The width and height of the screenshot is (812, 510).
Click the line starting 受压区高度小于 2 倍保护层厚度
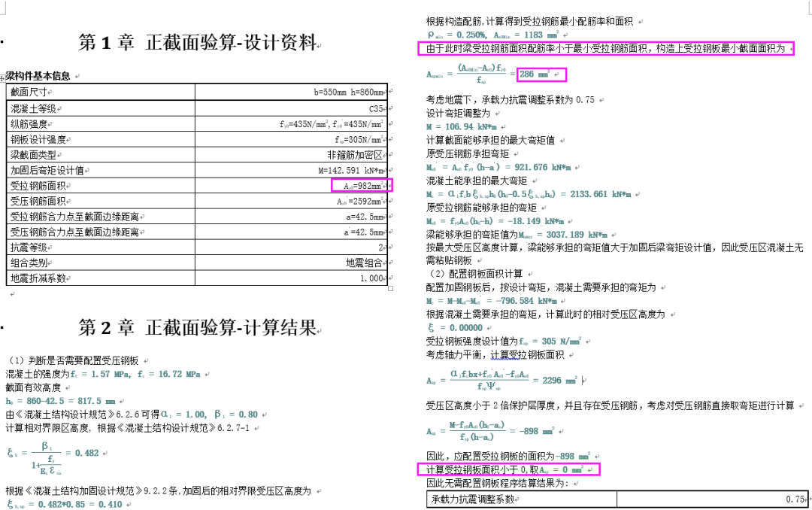610,406
